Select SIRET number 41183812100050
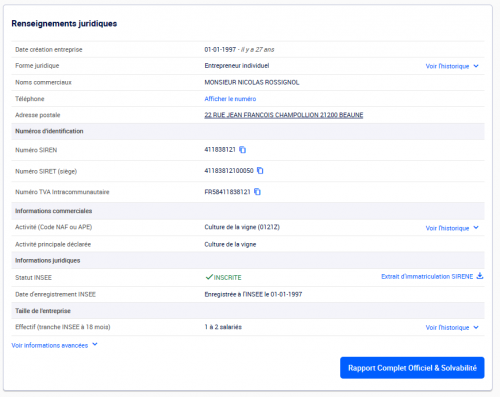Image resolution: width=500 pixels, height=397 pixels. click(229, 171)
